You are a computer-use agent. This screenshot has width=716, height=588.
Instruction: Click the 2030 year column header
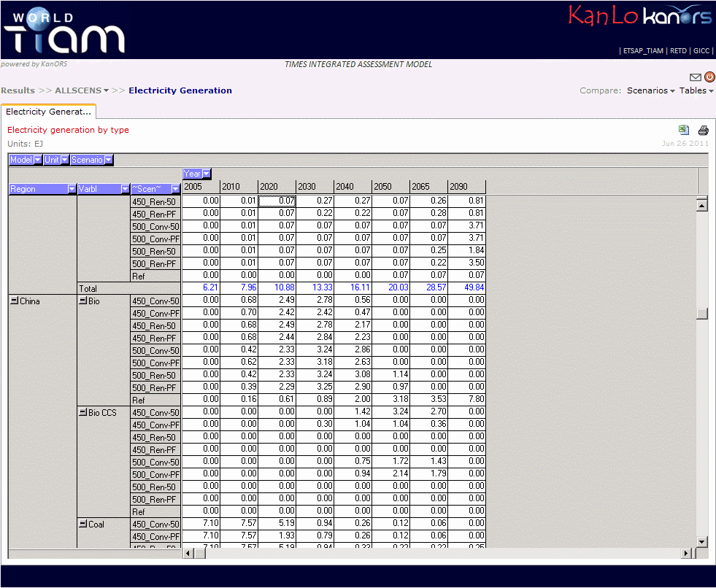[315, 187]
